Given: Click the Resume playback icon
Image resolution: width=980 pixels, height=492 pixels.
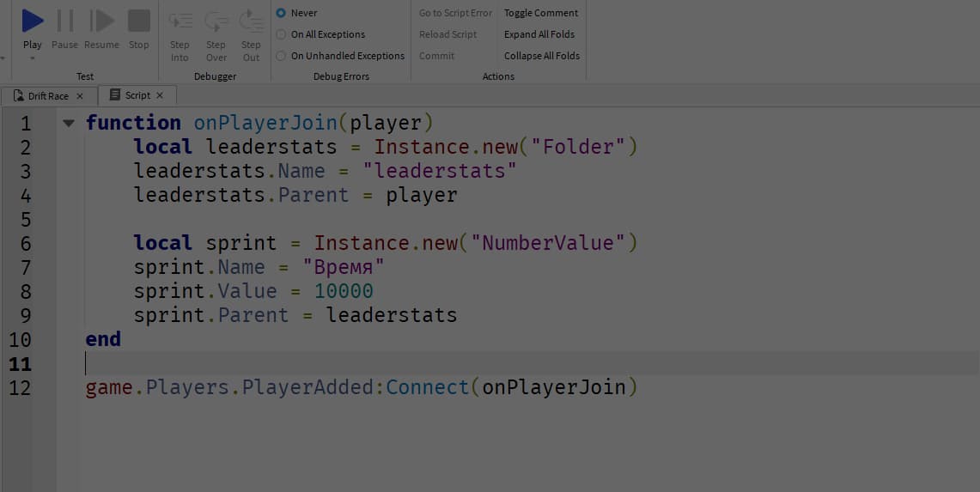Looking at the screenshot, I should [x=102, y=21].
